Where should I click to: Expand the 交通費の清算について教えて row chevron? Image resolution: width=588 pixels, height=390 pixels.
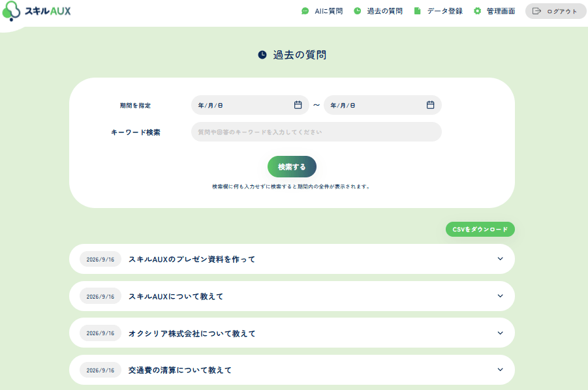[x=501, y=370]
